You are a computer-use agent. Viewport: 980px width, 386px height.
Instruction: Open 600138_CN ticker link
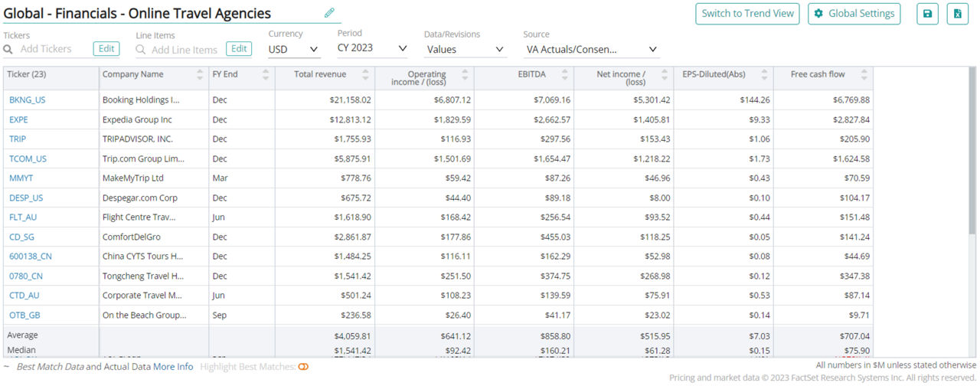click(31, 257)
